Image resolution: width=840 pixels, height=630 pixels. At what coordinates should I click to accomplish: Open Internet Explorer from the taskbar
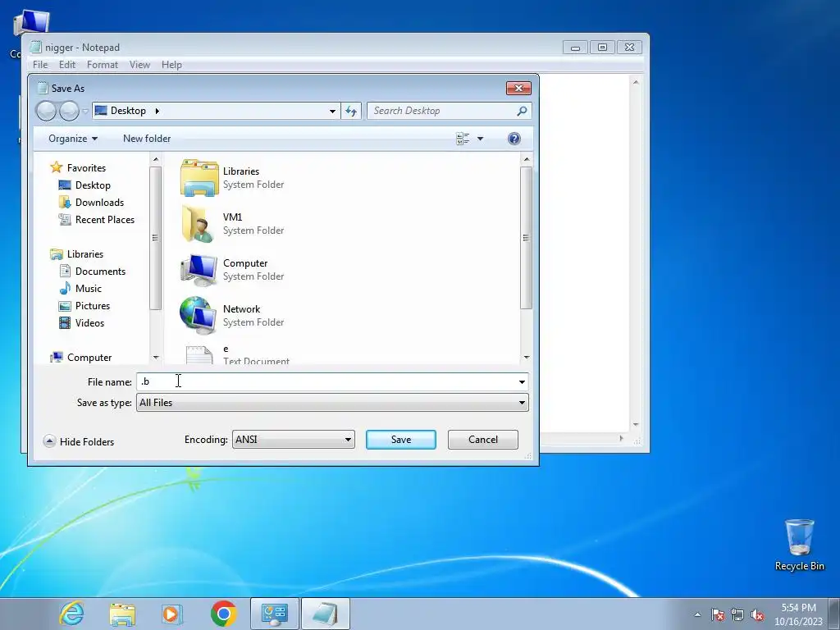coord(72,614)
